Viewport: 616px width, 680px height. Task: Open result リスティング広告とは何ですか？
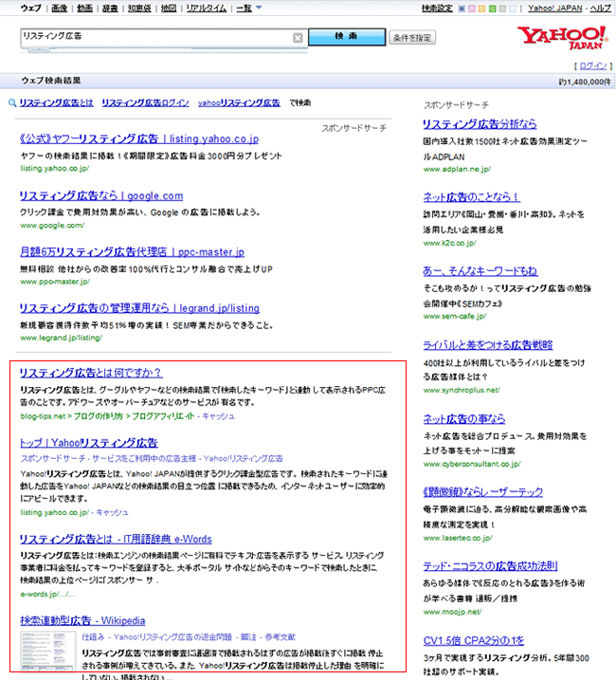91,373
